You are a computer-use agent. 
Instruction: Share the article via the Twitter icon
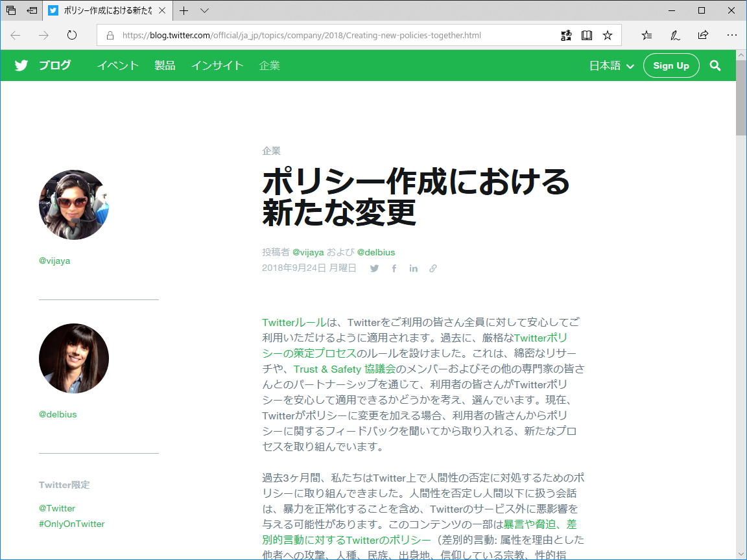pyautogui.click(x=374, y=268)
